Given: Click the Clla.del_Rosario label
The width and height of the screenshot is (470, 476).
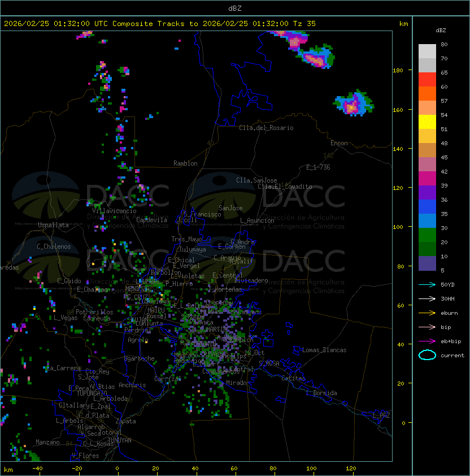Looking at the screenshot, I should tap(266, 128).
